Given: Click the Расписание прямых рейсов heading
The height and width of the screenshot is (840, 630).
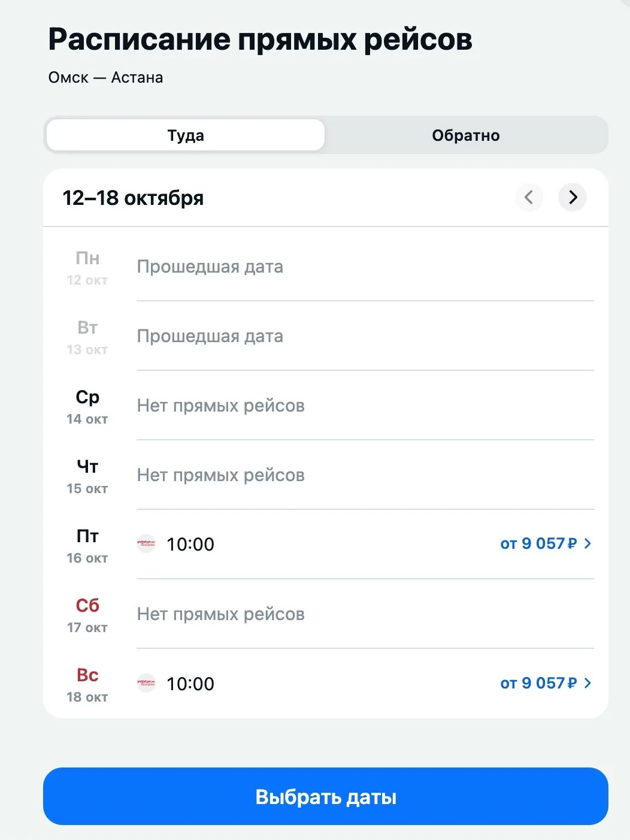Looking at the screenshot, I should (260, 40).
